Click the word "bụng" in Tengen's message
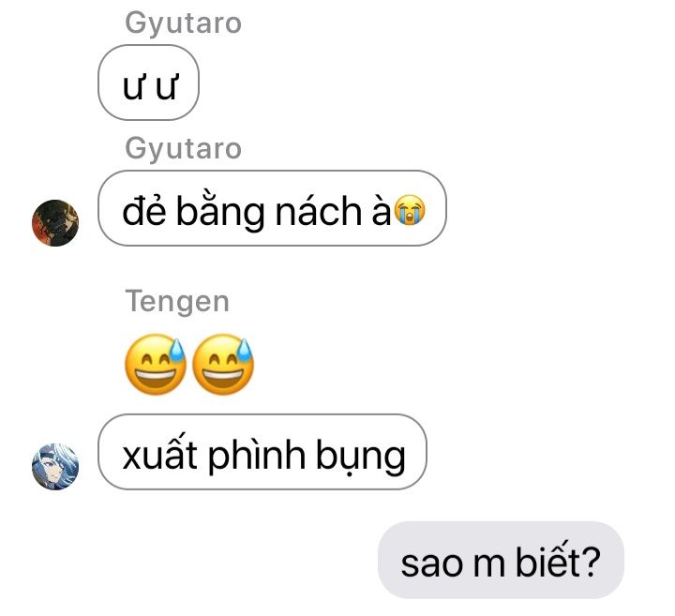 (x=361, y=458)
